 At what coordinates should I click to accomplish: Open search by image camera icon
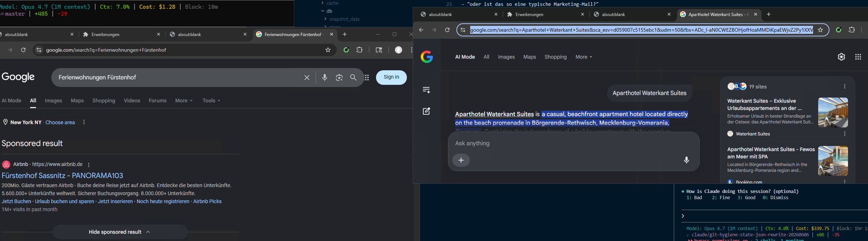339,78
